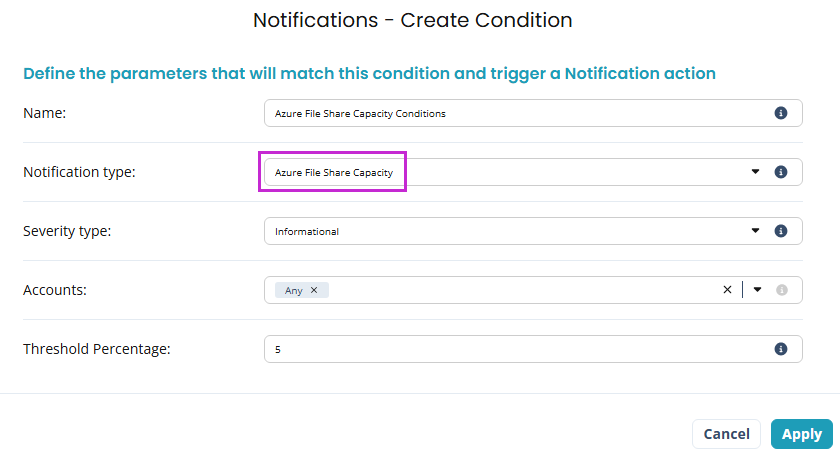Remove the "Any" account chip
Screen dimensions: 840x456
coord(314,290)
